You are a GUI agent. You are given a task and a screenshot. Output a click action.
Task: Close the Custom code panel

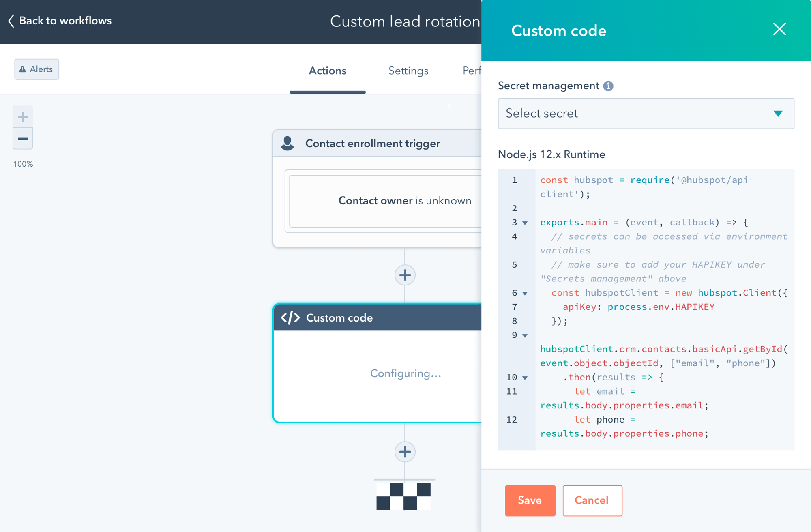click(x=779, y=29)
